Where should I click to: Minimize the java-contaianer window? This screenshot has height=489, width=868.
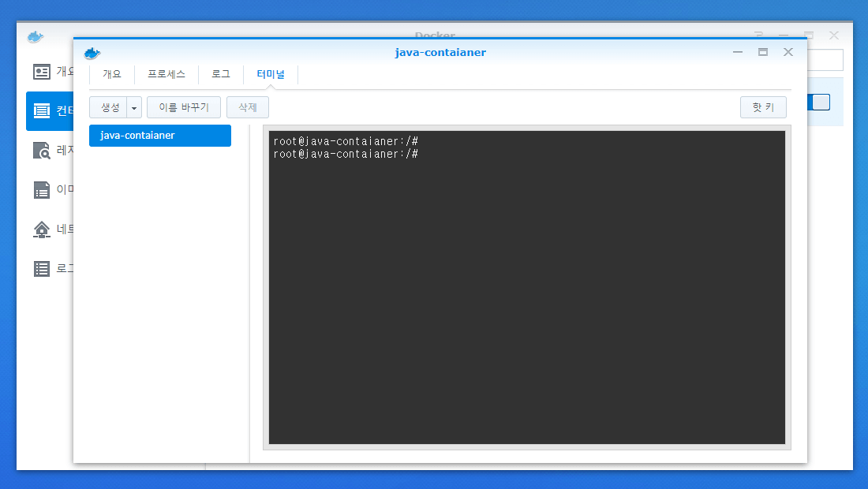point(738,52)
